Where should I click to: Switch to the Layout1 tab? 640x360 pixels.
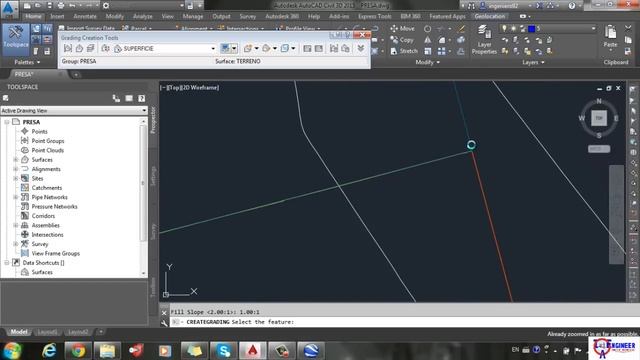(x=48, y=332)
